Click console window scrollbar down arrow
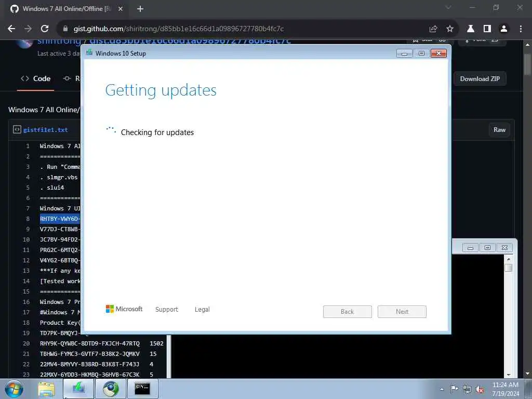Screen dimensions: 532x399 [508, 375]
